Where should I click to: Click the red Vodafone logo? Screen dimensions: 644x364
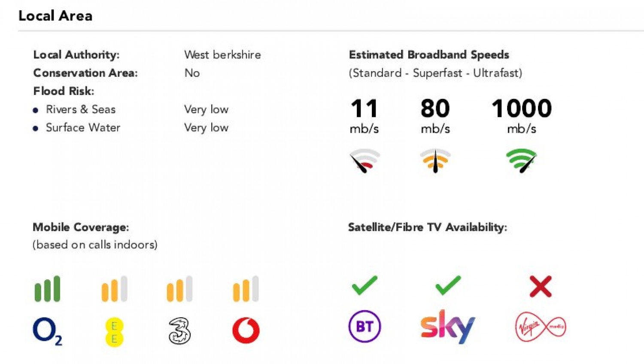(246, 330)
